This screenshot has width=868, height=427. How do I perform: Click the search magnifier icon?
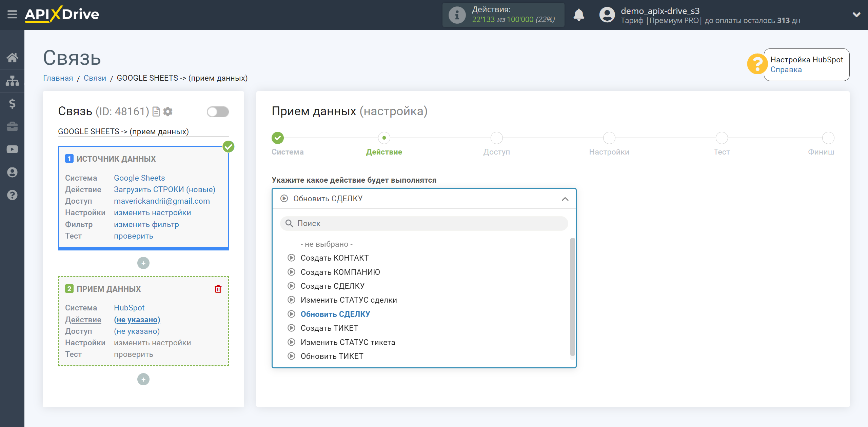[289, 223]
